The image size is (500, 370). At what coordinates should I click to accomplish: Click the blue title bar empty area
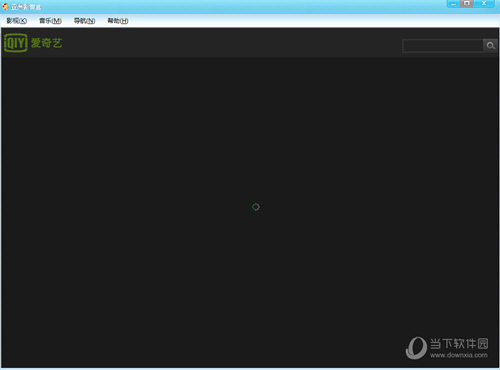tap(233, 6)
